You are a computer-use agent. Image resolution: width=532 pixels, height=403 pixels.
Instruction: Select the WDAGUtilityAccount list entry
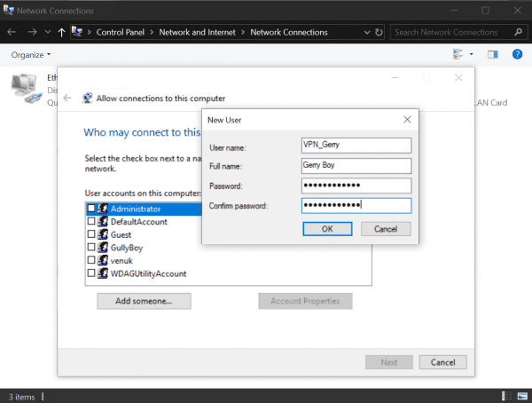point(147,273)
